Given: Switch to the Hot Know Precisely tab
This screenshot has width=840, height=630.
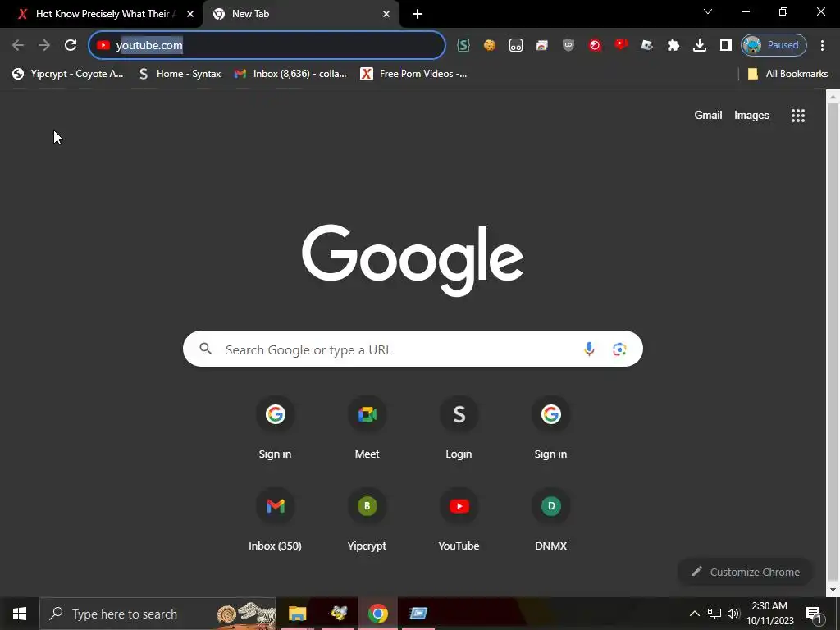Looking at the screenshot, I should pyautogui.click(x=102, y=14).
